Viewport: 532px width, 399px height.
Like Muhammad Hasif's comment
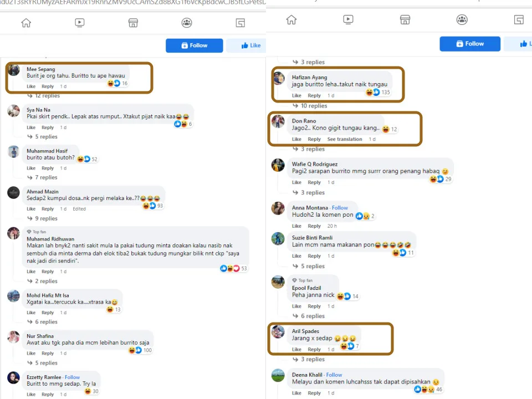(x=31, y=168)
